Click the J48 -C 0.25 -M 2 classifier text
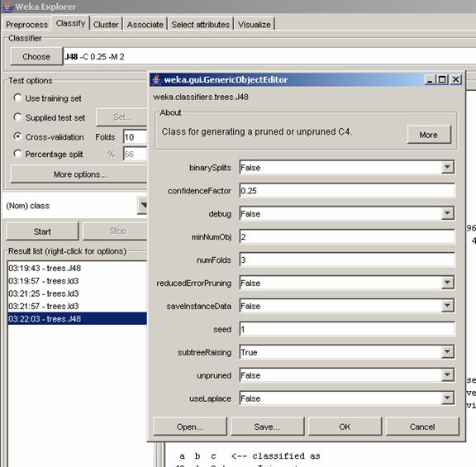 94,57
